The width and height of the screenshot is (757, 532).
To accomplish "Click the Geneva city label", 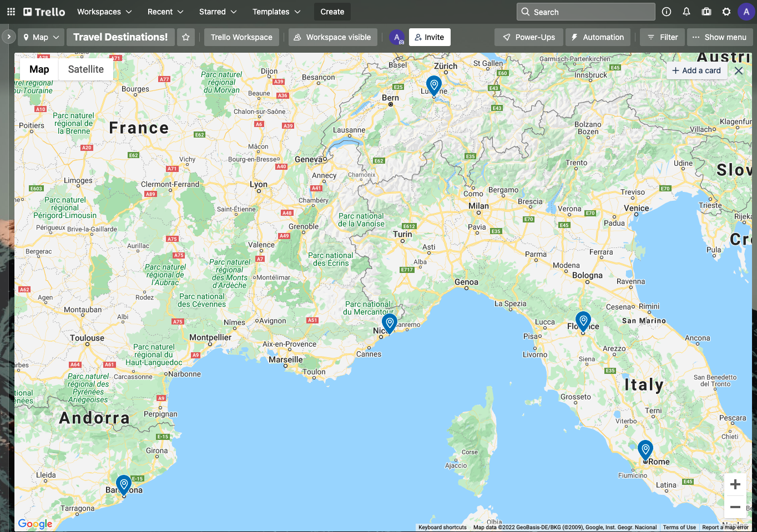I will [x=309, y=159].
